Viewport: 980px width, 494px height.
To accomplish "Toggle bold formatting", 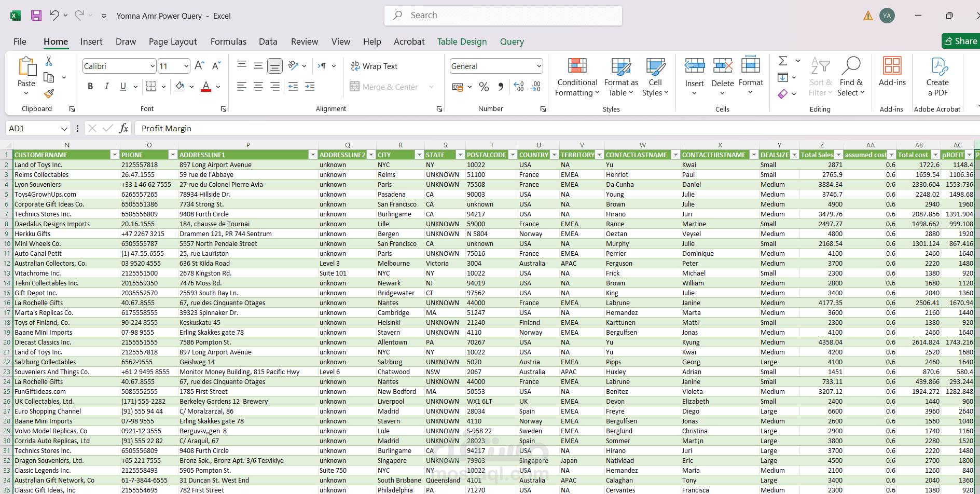I will click(90, 86).
